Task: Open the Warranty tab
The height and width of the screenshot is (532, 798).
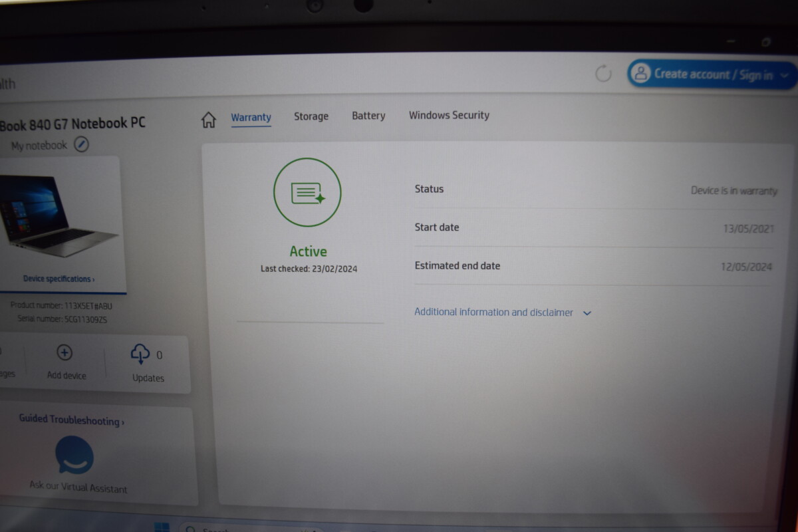Action: coord(251,118)
